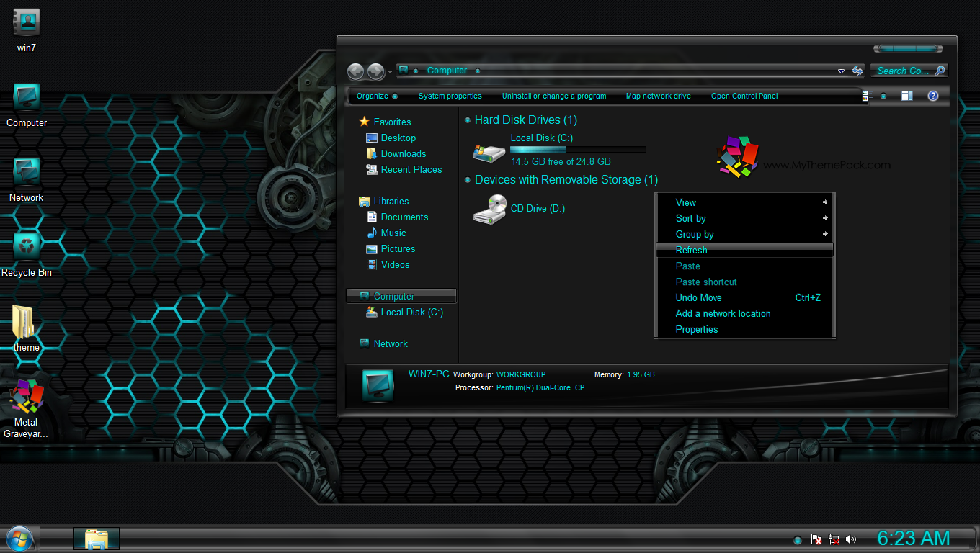The image size is (980, 553).
Task: Expand the address bar history dropdown
Action: tap(841, 71)
